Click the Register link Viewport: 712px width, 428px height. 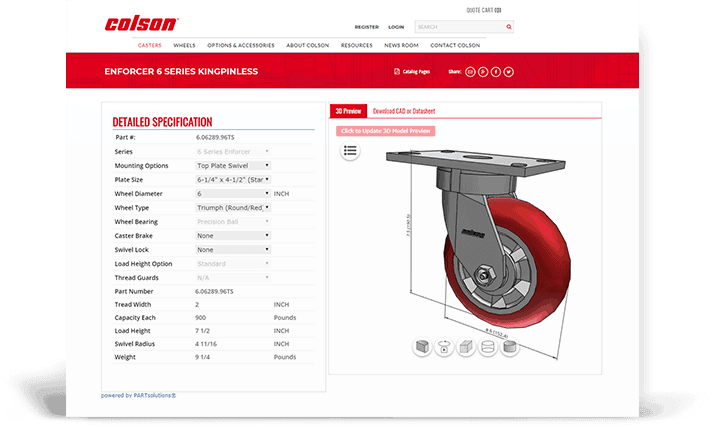point(367,27)
